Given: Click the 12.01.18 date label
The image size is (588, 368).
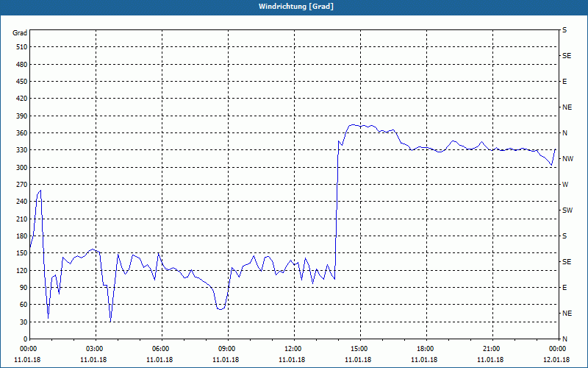Looking at the screenshot, I should pos(556,360).
